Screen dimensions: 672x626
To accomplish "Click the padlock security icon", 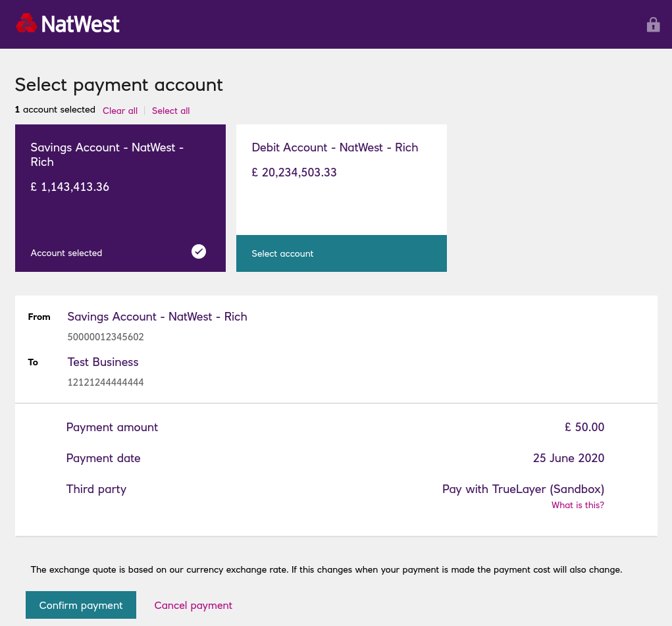I will coord(653,24).
